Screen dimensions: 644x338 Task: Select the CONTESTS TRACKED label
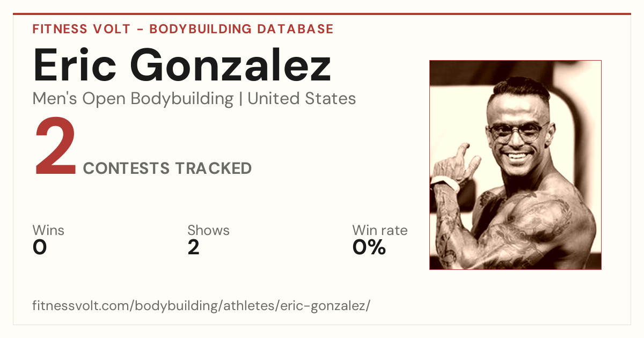[167, 168]
